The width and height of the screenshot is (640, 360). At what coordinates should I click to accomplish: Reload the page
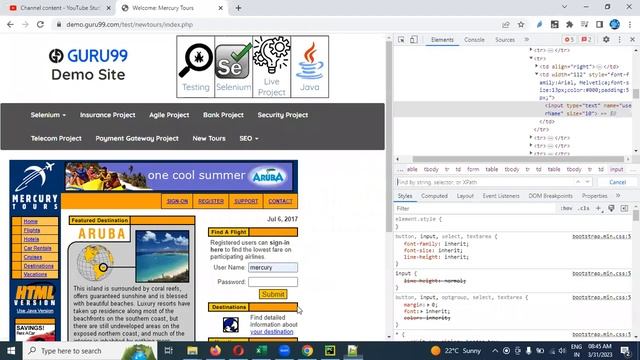40,24
